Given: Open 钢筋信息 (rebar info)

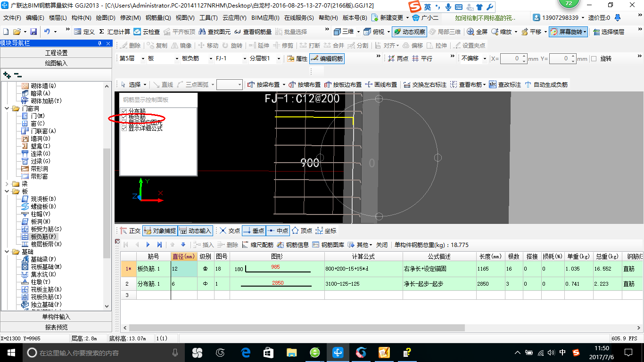Looking at the screenshot, I should 293,245.
